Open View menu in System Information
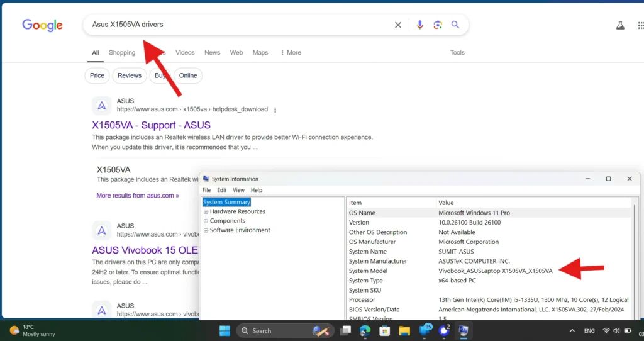 238,190
